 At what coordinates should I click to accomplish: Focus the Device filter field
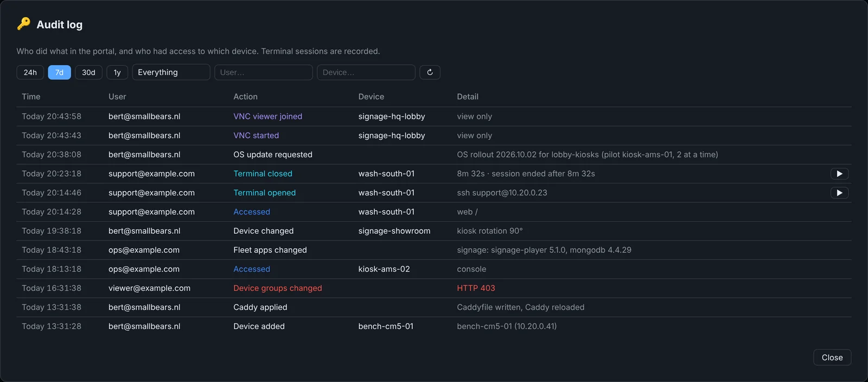point(366,72)
